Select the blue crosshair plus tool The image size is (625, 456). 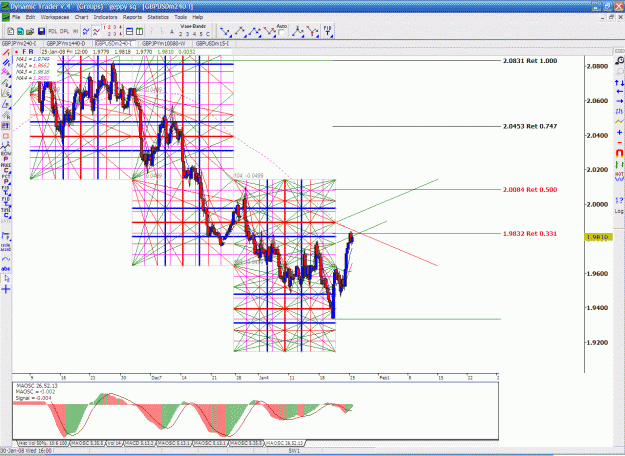[x=6, y=289]
